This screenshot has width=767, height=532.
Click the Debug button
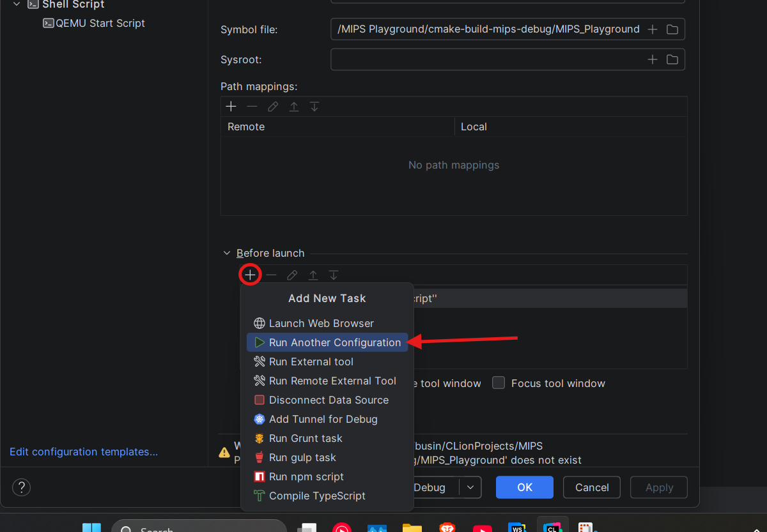[437, 487]
